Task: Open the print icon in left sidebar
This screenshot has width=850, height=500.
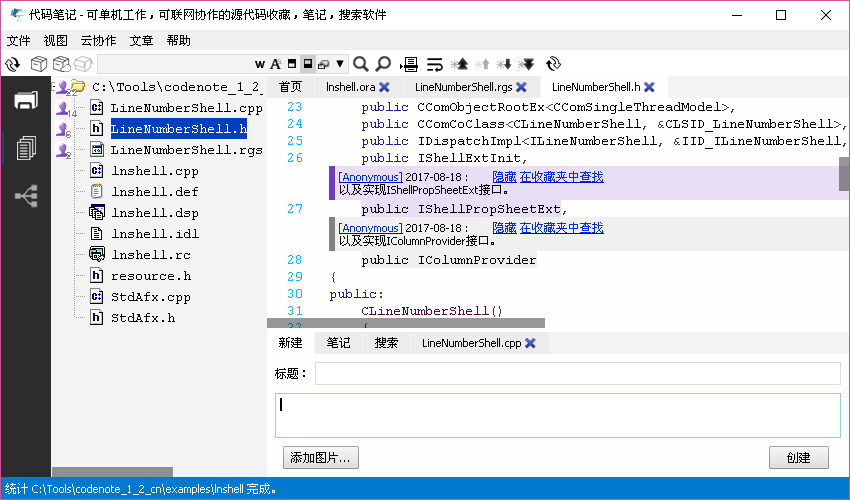Action: (25, 101)
